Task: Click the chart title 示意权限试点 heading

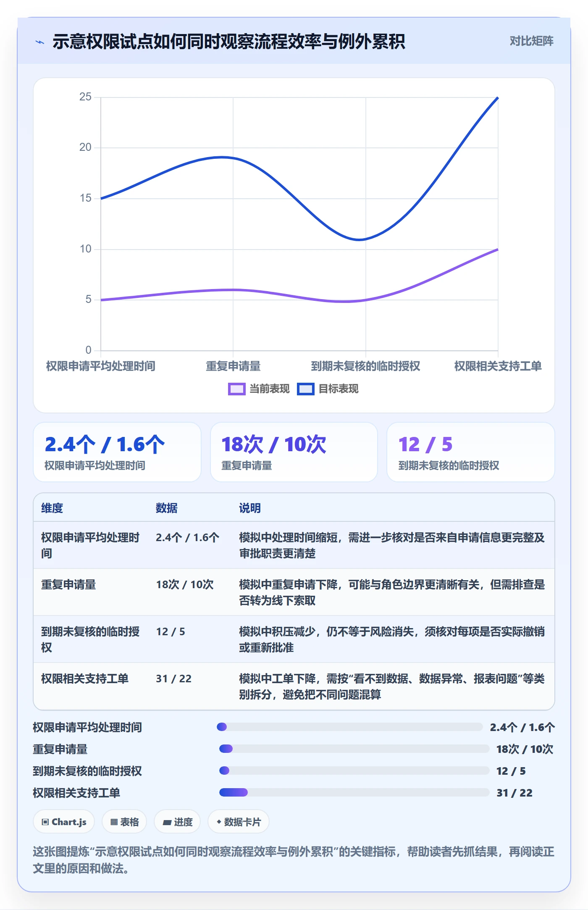Action: click(x=228, y=42)
